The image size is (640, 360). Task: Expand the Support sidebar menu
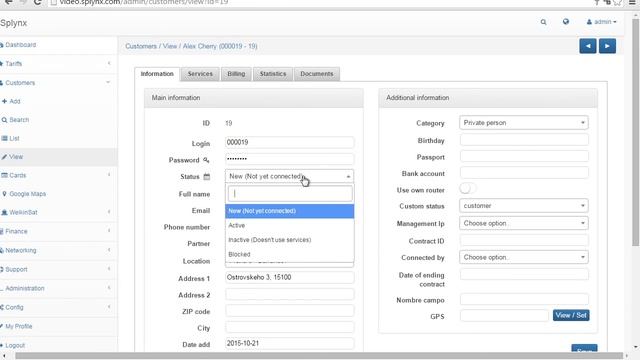click(58, 269)
